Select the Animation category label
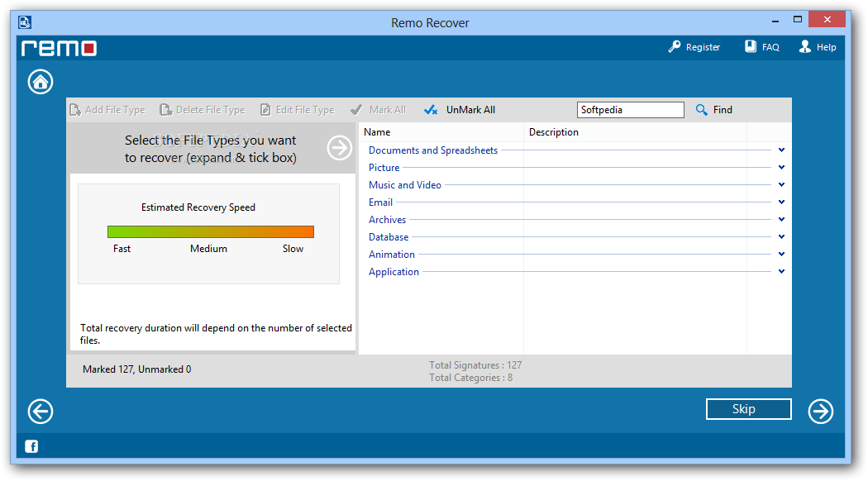This screenshot has width=868, height=481. (x=392, y=255)
